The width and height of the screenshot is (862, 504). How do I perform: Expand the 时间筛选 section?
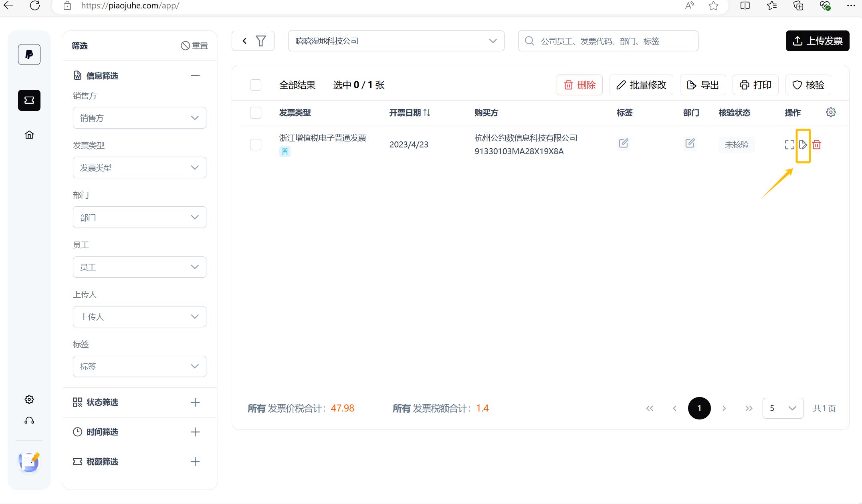(195, 432)
